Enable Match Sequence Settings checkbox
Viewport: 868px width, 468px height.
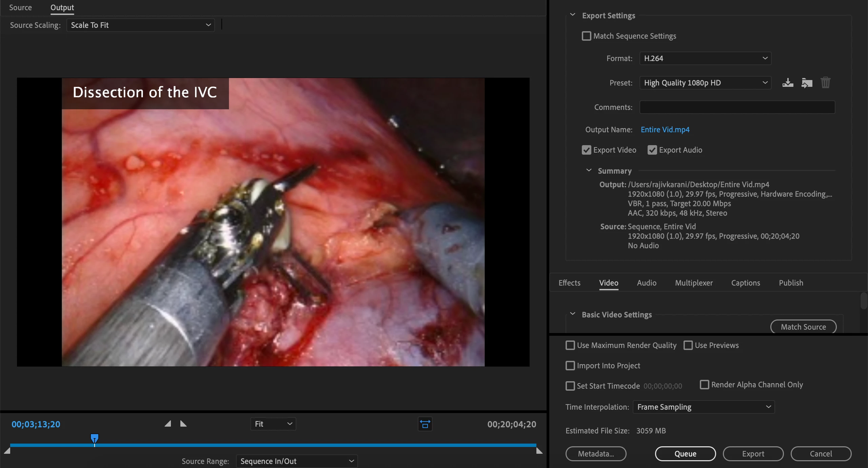[x=586, y=36]
